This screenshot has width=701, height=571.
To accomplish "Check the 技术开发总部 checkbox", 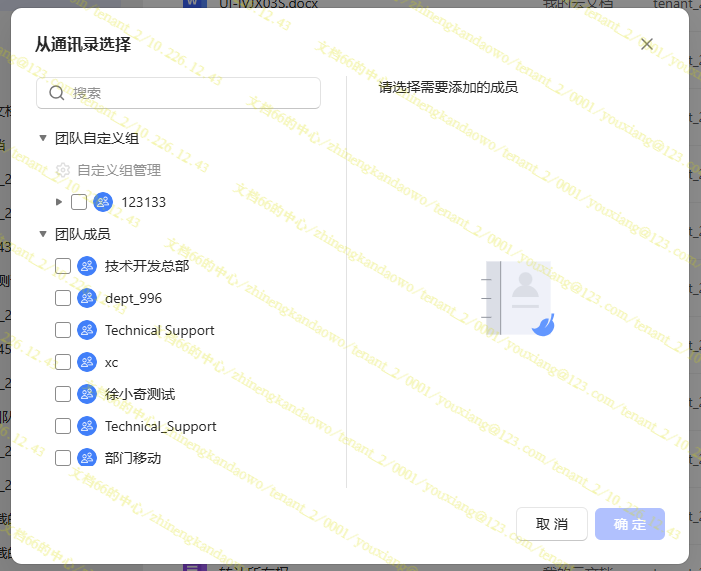I will (x=63, y=266).
